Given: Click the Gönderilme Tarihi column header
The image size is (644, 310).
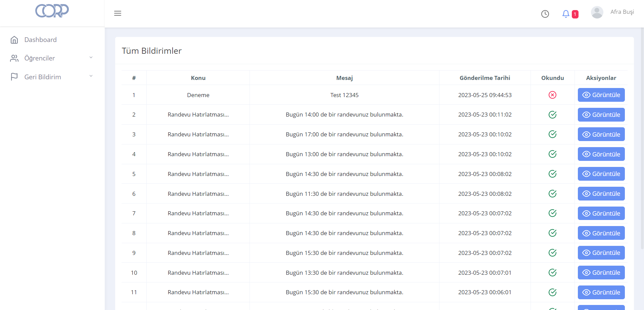Looking at the screenshot, I should [x=485, y=78].
